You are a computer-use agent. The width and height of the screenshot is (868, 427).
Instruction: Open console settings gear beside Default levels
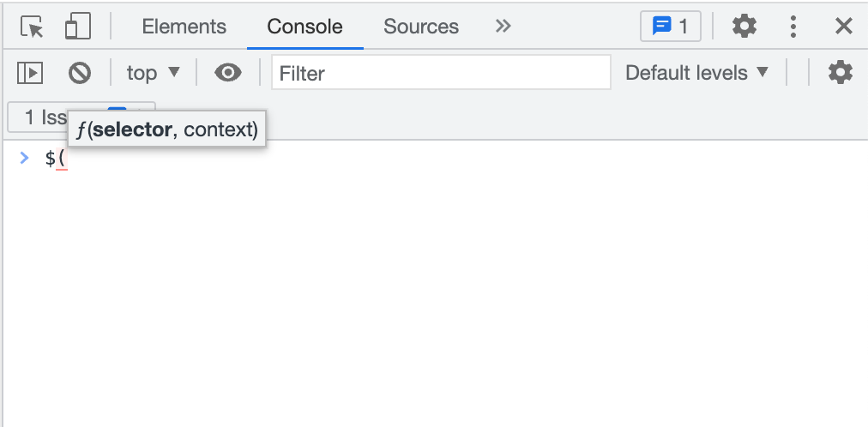pos(841,73)
